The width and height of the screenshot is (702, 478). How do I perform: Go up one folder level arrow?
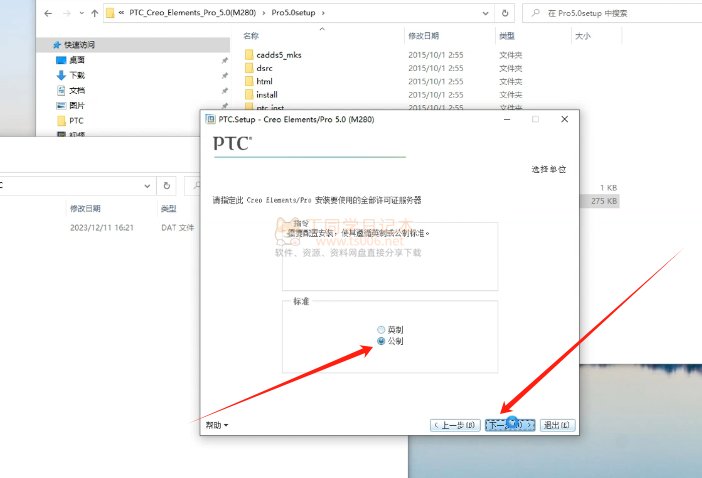pyautogui.click(x=94, y=13)
